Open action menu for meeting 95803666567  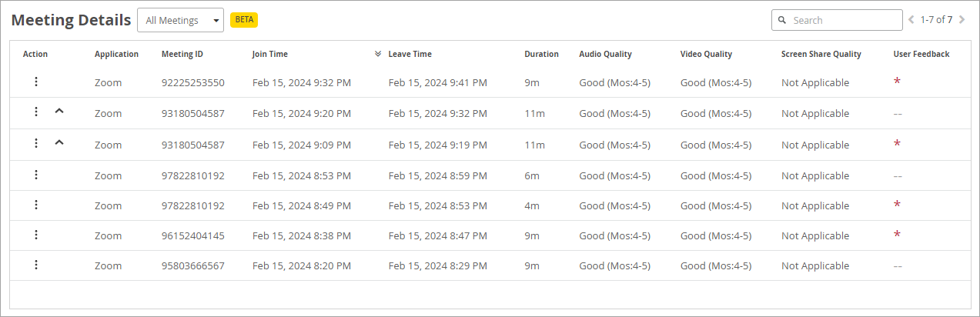(36, 265)
